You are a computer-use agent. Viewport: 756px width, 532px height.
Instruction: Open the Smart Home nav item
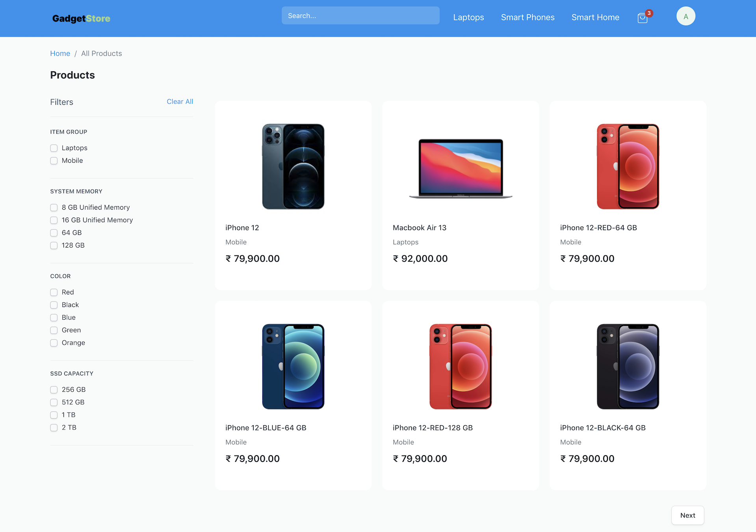click(595, 17)
